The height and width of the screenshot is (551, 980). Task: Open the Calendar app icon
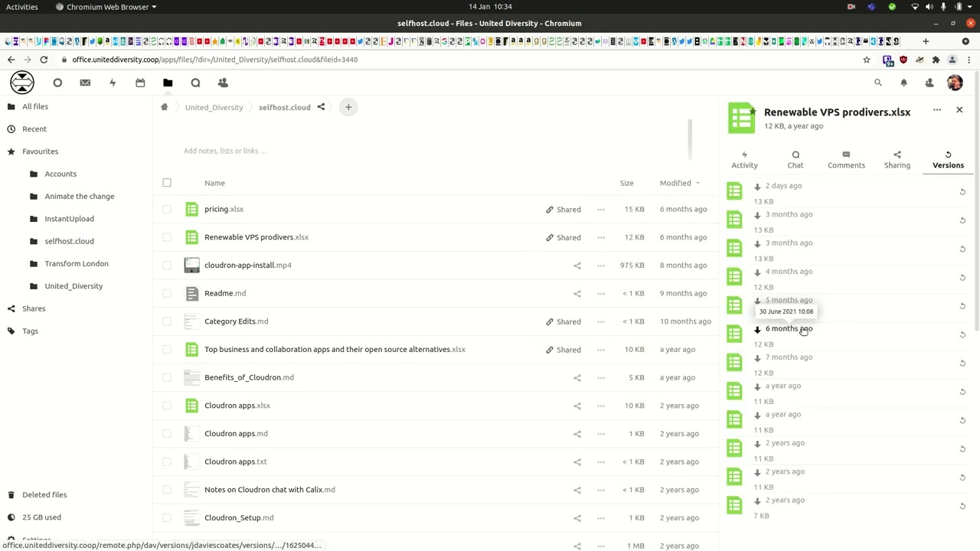140,83
